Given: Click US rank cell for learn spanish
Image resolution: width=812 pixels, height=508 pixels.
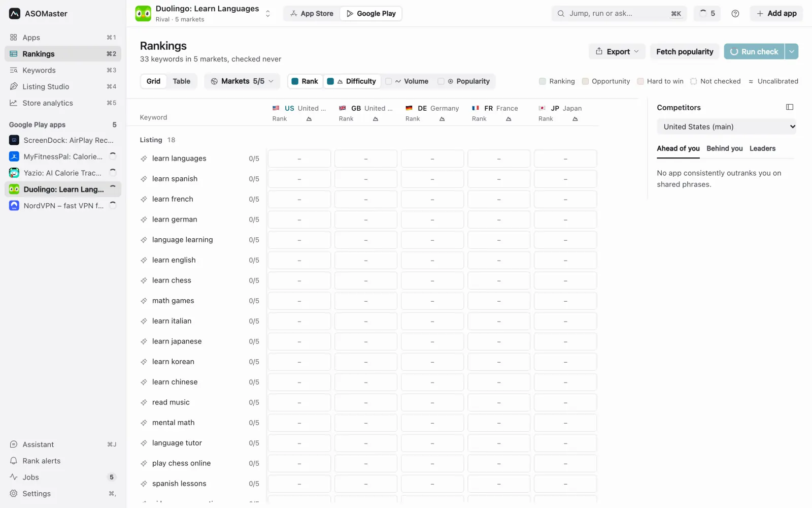Looking at the screenshot, I should [299, 179].
